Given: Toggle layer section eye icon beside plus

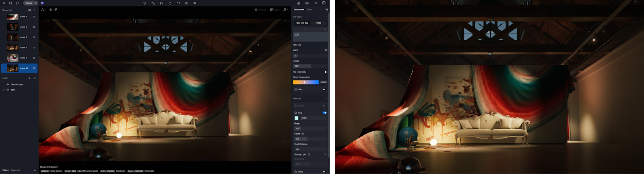Looking at the screenshot, I should tap(35, 78).
